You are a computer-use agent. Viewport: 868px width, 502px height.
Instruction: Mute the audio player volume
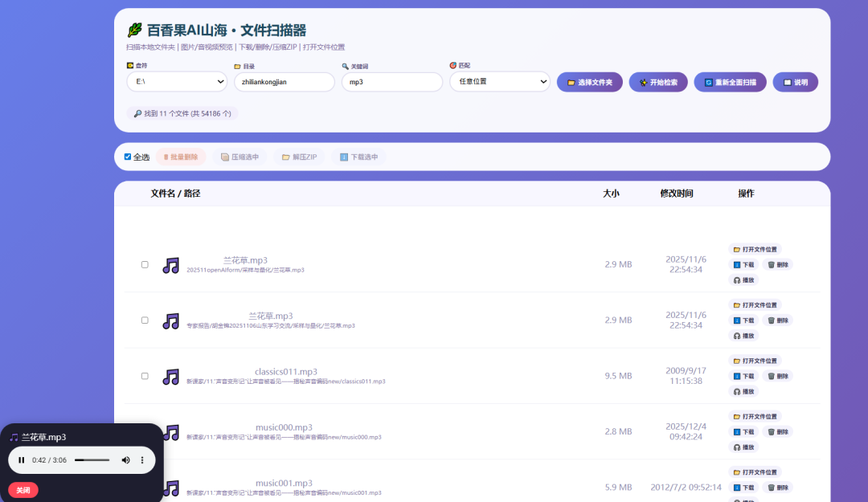pyautogui.click(x=125, y=460)
